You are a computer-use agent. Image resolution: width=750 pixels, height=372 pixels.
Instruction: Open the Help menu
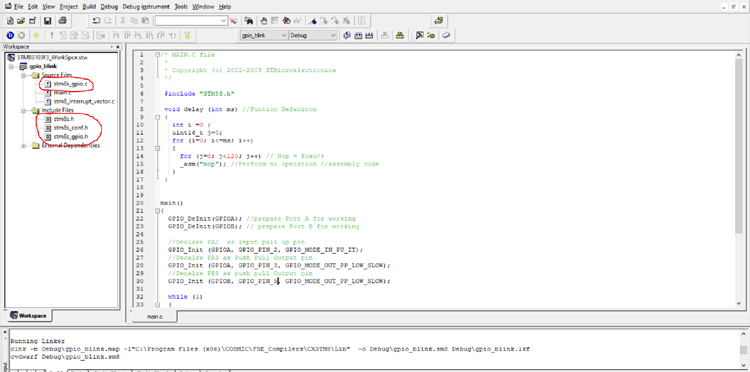(225, 7)
